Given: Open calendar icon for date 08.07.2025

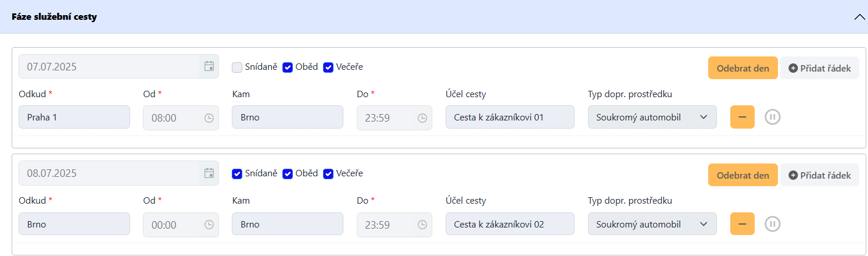Looking at the screenshot, I should point(209,173).
